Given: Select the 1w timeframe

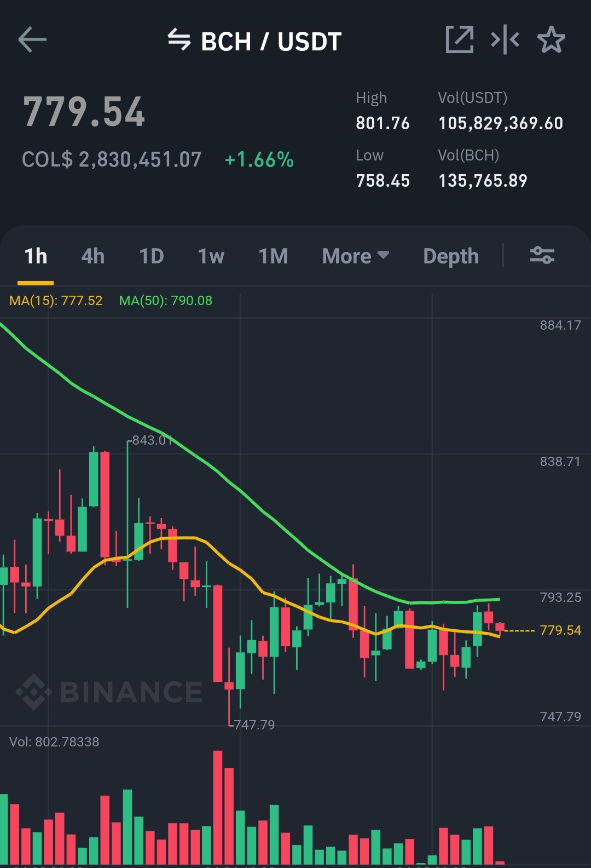Looking at the screenshot, I should click(x=211, y=256).
